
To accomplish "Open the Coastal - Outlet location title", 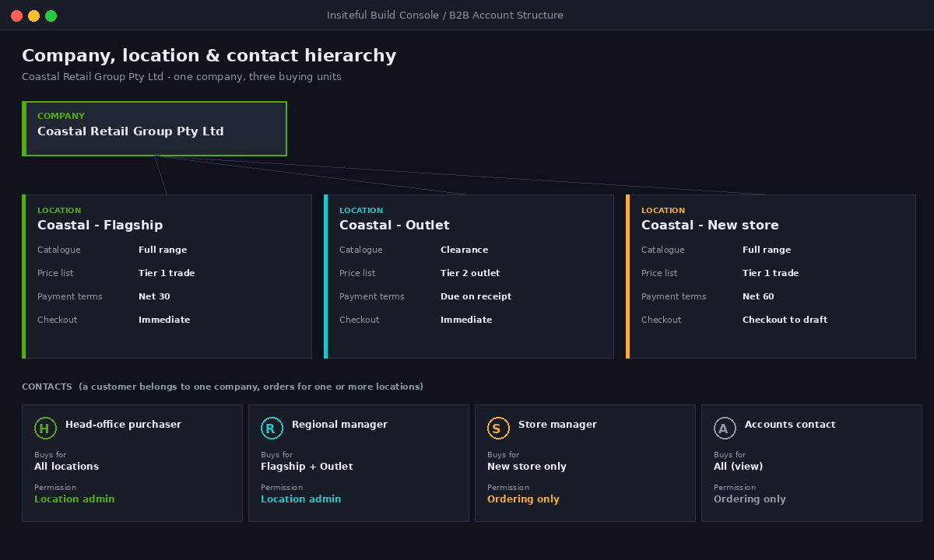I will click(394, 226).
